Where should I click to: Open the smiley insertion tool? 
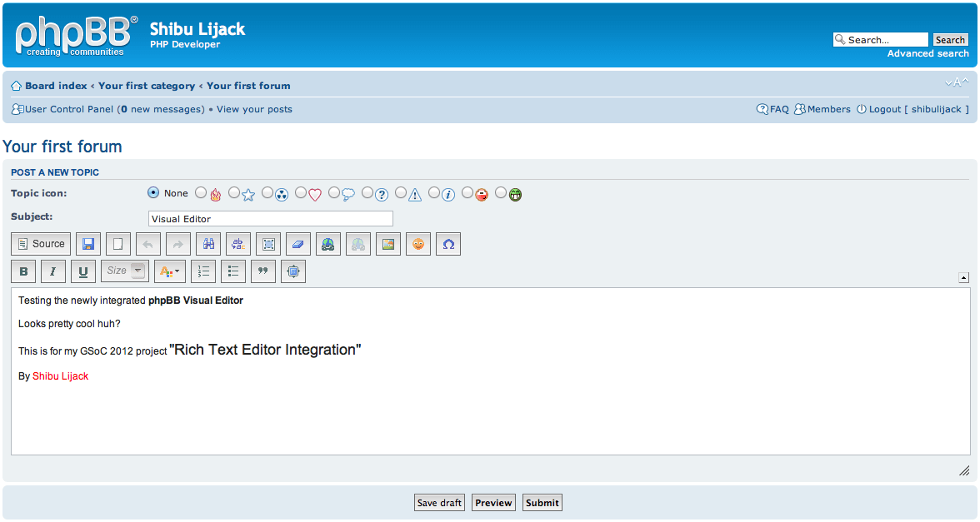tap(417, 243)
